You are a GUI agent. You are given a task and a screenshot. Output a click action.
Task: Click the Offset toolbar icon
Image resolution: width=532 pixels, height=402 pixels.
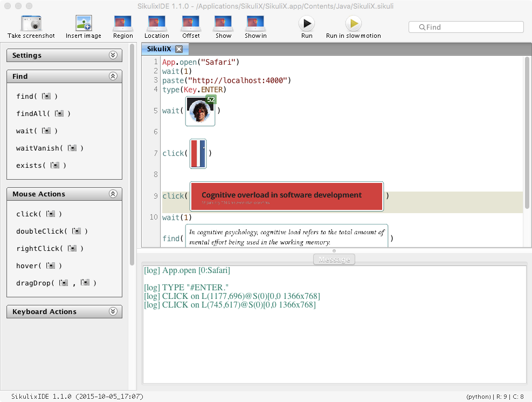[191, 23]
